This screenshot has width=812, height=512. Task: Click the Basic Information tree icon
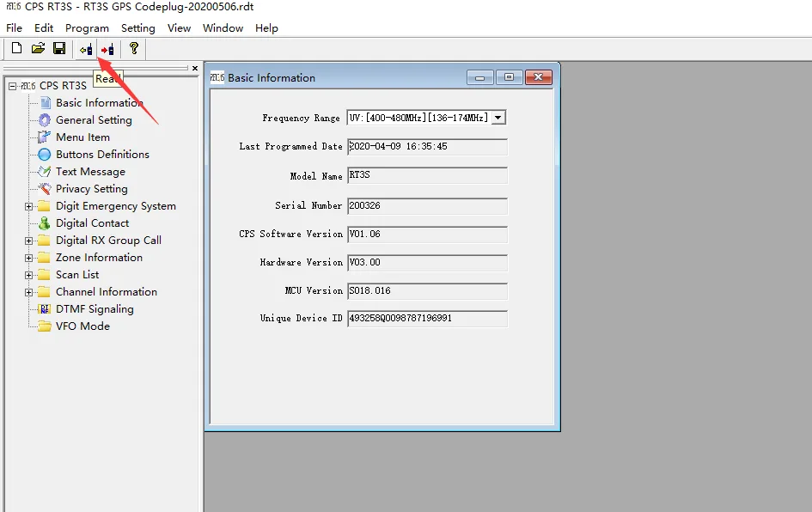click(45, 102)
